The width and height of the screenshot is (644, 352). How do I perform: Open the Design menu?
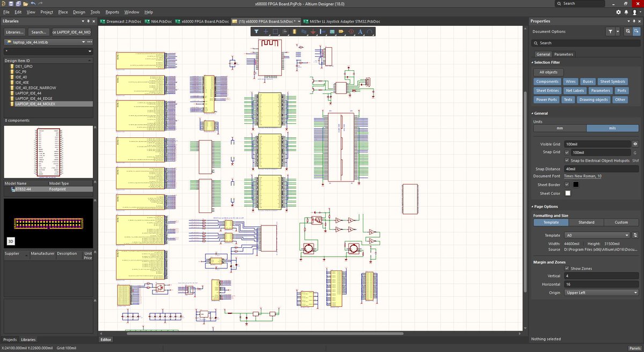click(79, 12)
